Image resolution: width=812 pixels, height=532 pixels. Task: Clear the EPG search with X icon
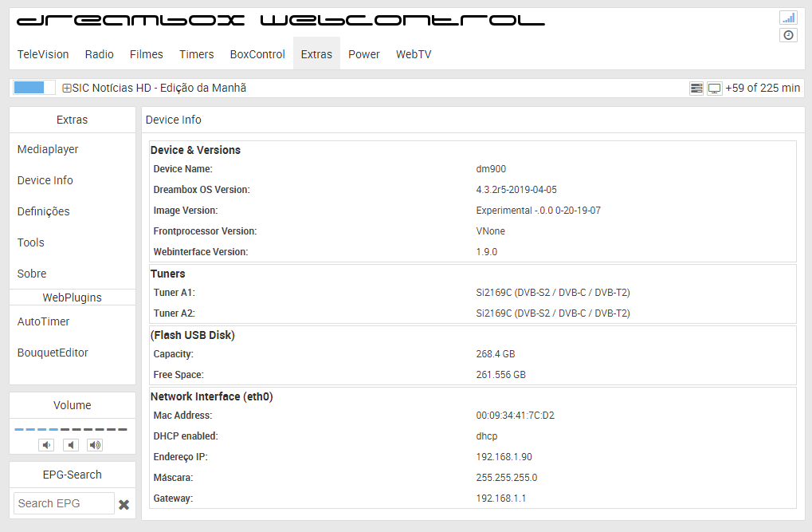coord(124,505)
